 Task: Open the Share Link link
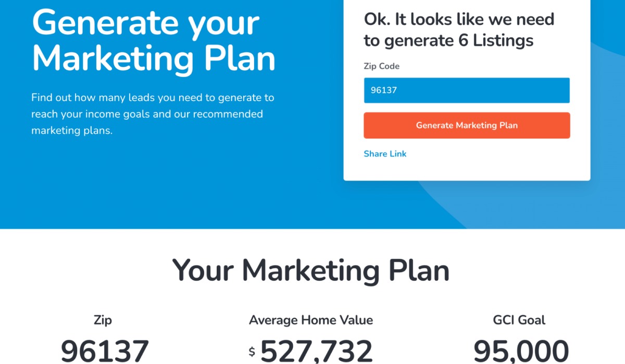(x=385, y=154)
